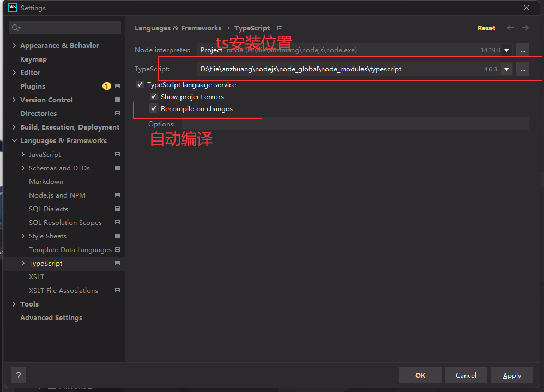Open Plugins settings page
This screenshot has height=392, width=544.
[33, 87]
